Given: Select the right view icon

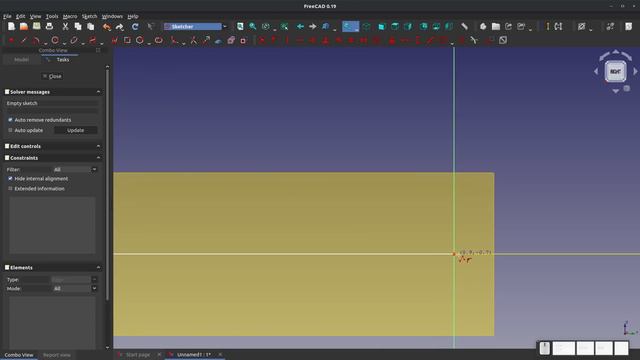Looking at the screenshot, I should 408,27.
